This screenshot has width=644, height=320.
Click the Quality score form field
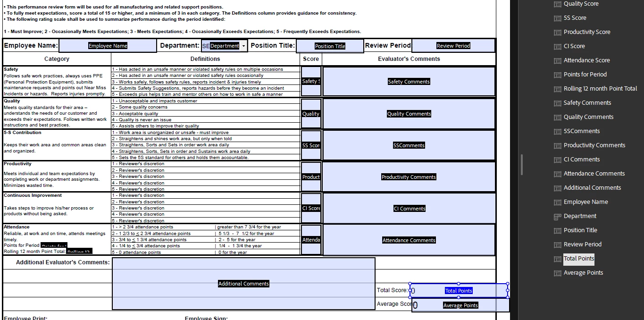tap(311, 114)
